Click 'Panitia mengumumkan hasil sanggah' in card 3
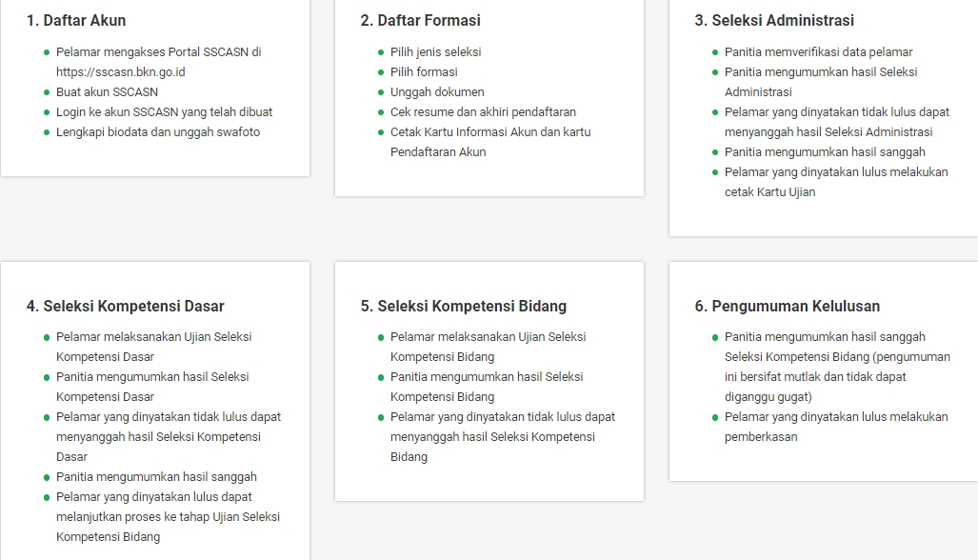The width and height of the screenshot is (978, 560). coord(825,152)
